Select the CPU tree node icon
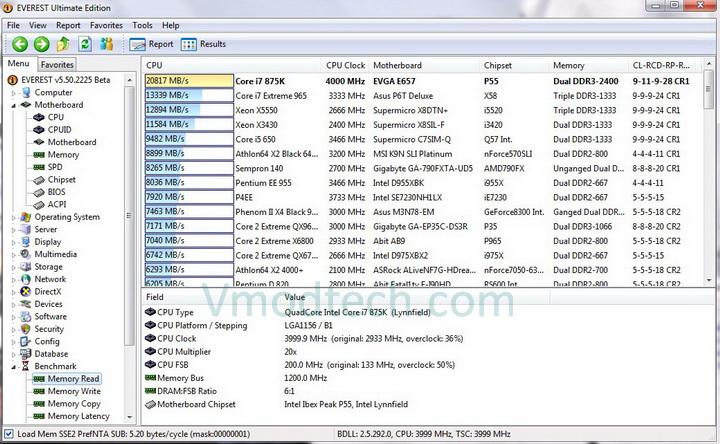This screenshot has height=444, width=720. point(39,117)
